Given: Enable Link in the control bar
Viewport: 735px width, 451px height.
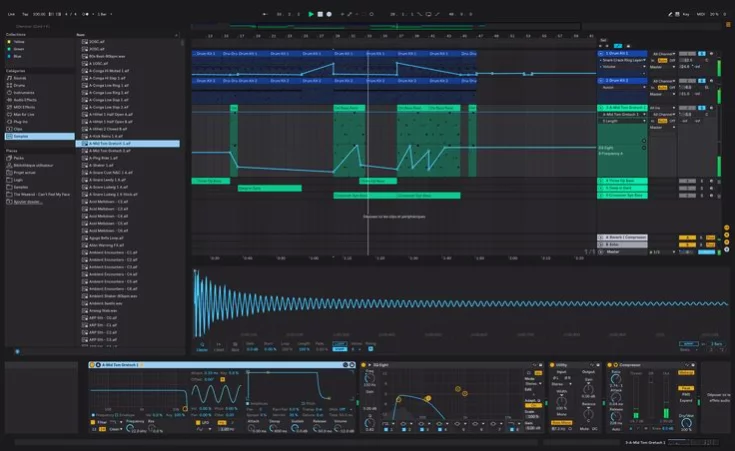Looking at the screenshot, I should click(x=11, y=14).
